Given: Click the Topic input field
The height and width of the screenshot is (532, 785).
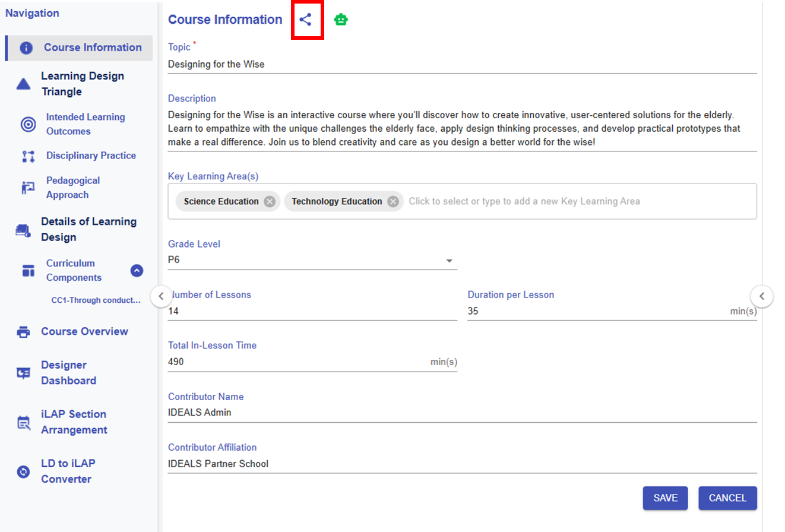Looking at the screenshot, I should pos(462,64).
